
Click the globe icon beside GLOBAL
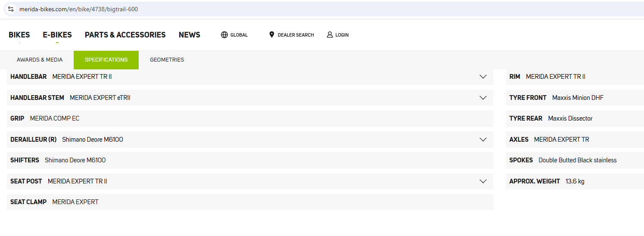tap(224, 35)
